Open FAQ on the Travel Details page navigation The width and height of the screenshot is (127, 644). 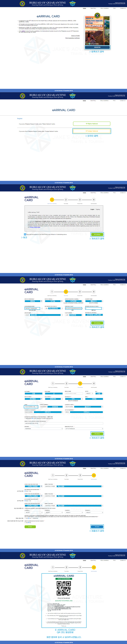tap(114, 285)
